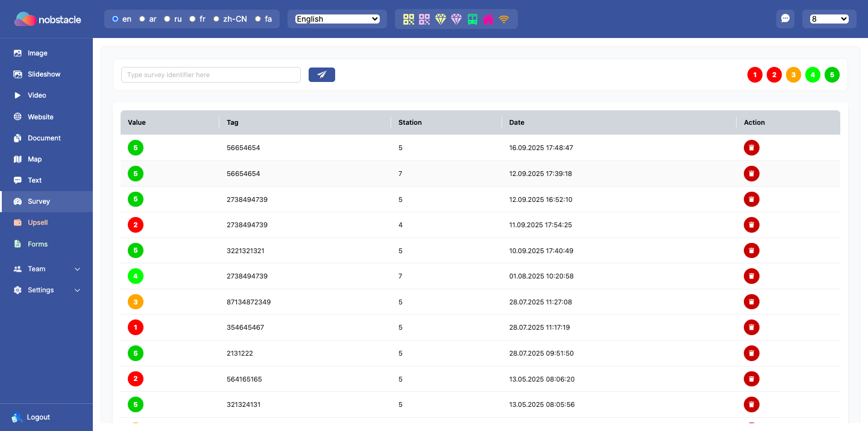Open the English language dropdown
This screenshot has height=431, width=868.
(x=337, y=19)
